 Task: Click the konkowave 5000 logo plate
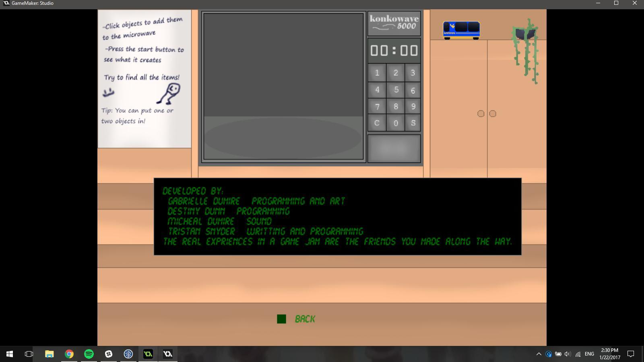click(x=394, y=23)
